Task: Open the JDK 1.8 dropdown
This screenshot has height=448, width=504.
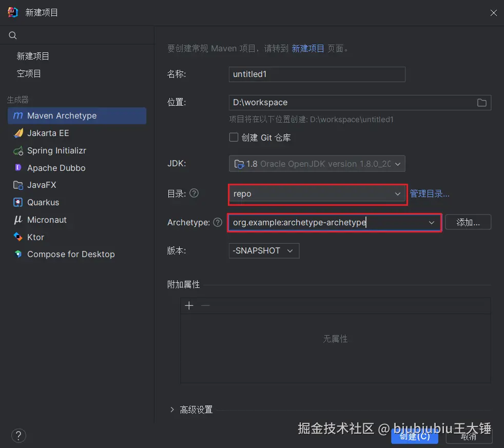Action: tap(317, 164)
